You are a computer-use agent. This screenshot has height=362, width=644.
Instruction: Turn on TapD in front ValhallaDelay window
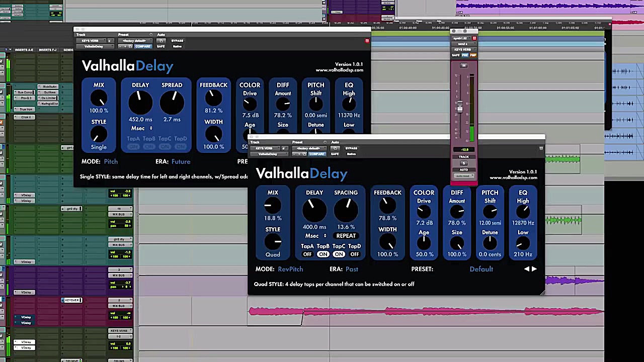tap(355, 254)
